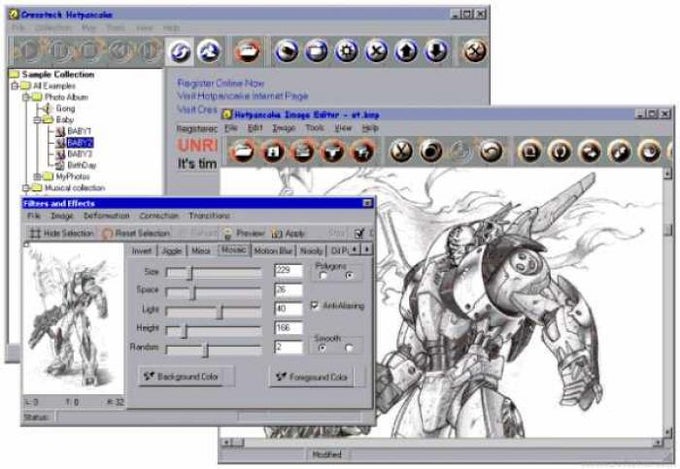Click the blue down-arrow move icon

[436, 52]
